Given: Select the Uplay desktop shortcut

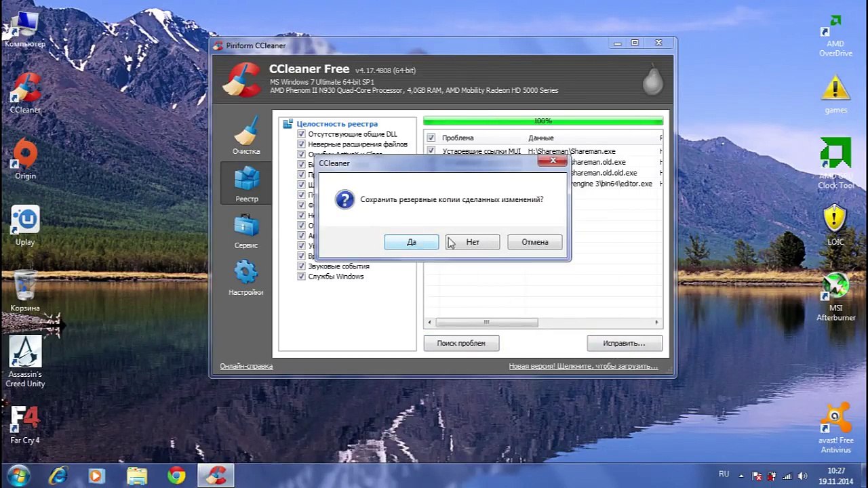Looking at the screenshot, I should tap(25, 226).
